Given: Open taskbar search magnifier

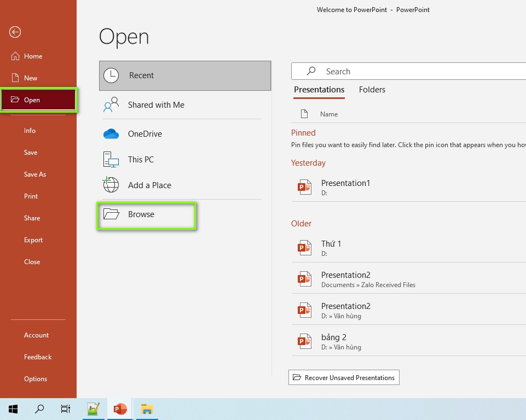Looking at the screenshot, I should point(39,409).
